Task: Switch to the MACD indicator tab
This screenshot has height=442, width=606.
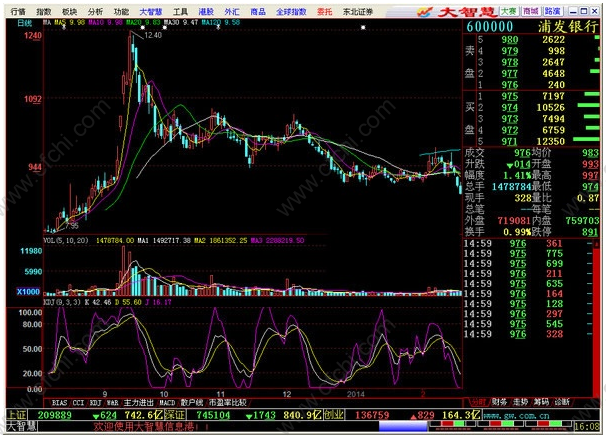Action: (x=167, y=403)
